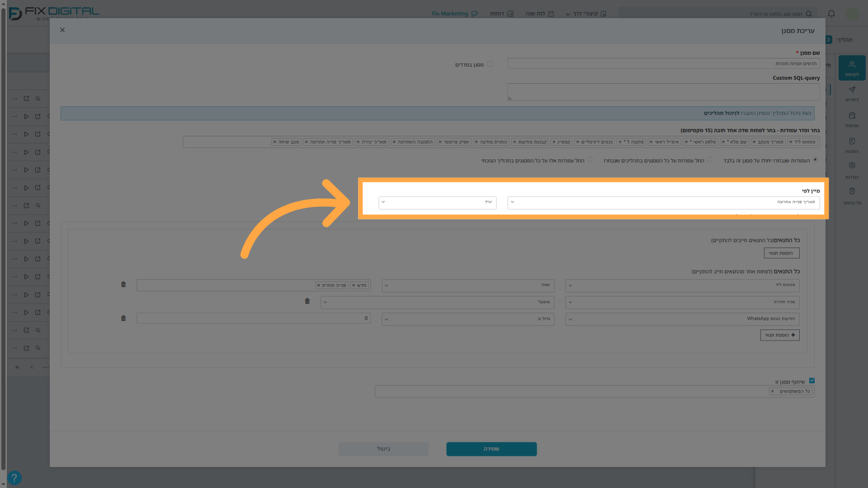
Task: Remove the סטטוס ליד column tag
Action: (x=791, y=142)
